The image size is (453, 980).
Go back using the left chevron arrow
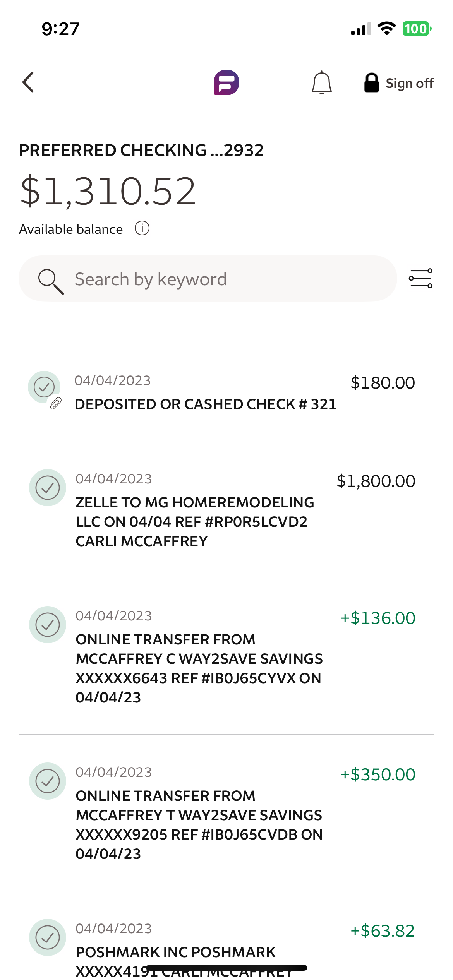[28, 82]
